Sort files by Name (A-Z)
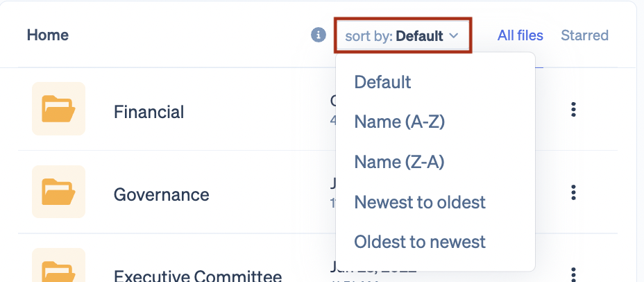Viewport: 644px width, 282px height. 399,122
